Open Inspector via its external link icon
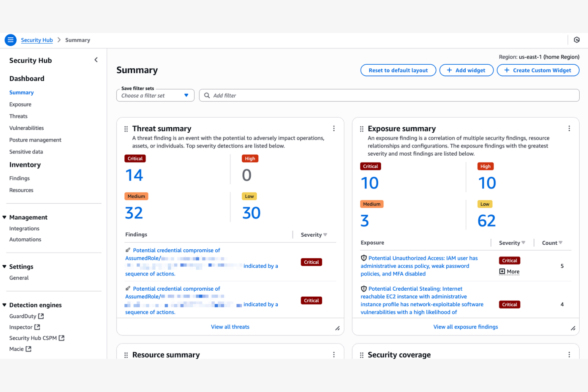The image size is (588, 392). pyautogui.click(x=38, y=327)
